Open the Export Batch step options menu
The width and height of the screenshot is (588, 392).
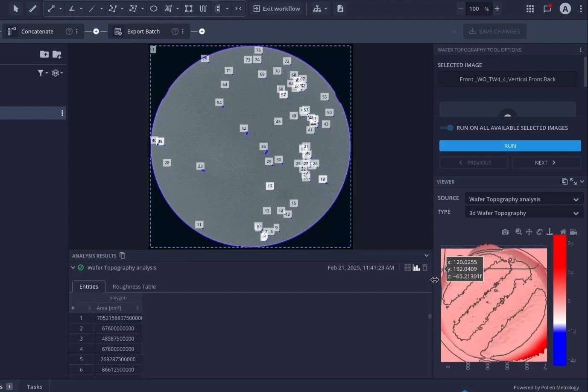[x=183, y=31]
